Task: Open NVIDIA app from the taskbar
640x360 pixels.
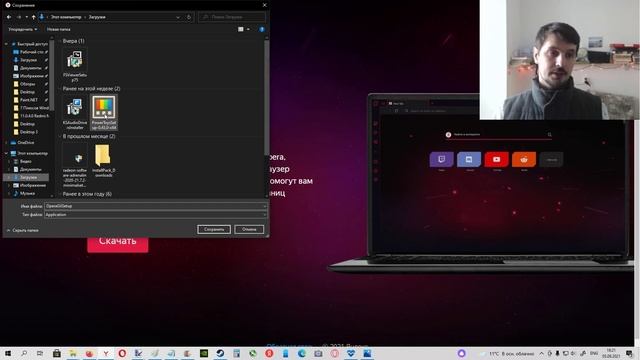Action: tap(204, 353)
